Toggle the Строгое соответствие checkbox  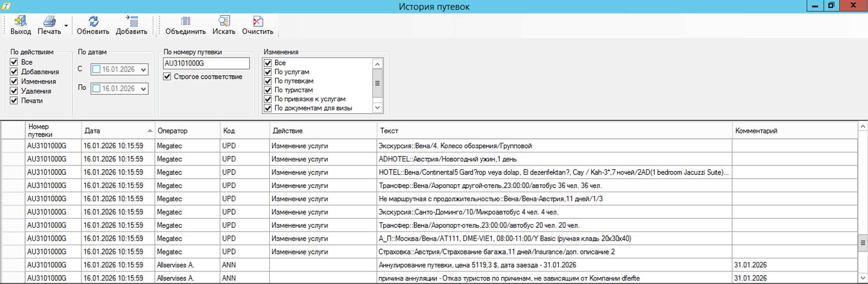167,76
